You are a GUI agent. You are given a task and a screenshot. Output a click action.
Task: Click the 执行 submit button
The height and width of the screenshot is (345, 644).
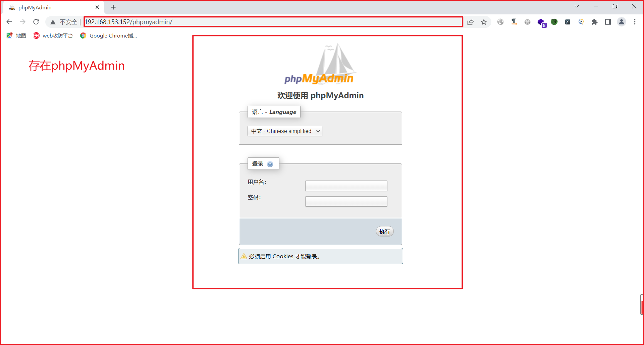(x=385, y=231)
